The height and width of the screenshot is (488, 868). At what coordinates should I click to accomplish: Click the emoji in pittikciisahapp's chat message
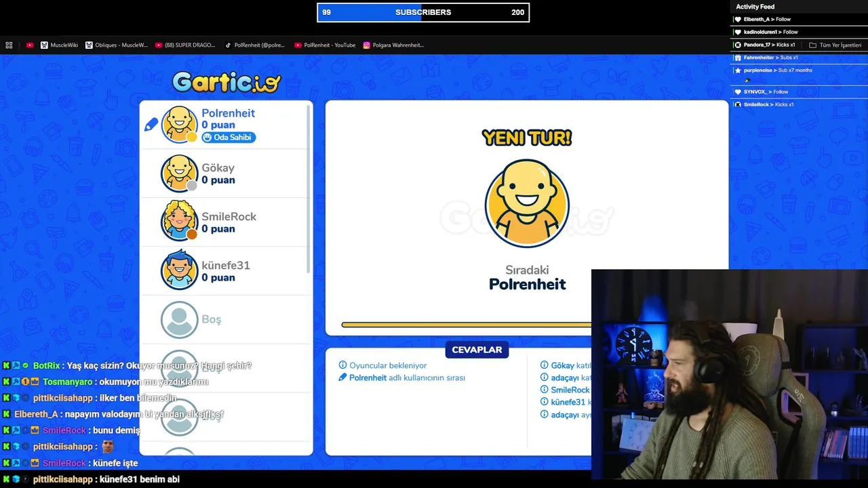click(107, 446)
